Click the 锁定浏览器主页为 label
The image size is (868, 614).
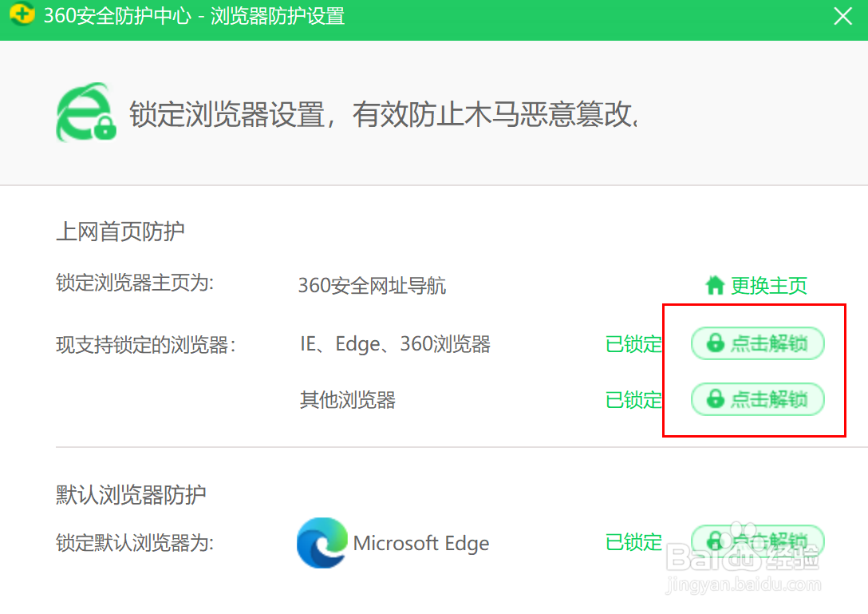[x=135, y=283]
